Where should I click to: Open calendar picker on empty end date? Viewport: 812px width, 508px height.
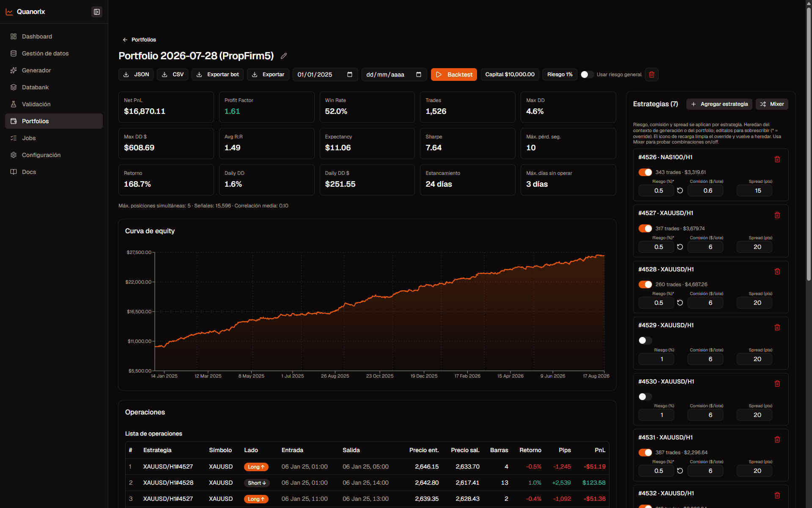point(419,75)
